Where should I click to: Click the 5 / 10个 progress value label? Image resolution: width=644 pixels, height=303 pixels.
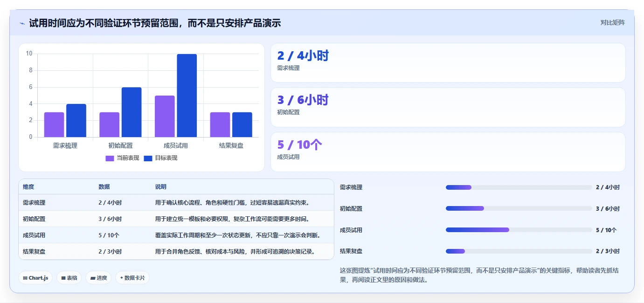pyautogui.click(x=606, y=230)
